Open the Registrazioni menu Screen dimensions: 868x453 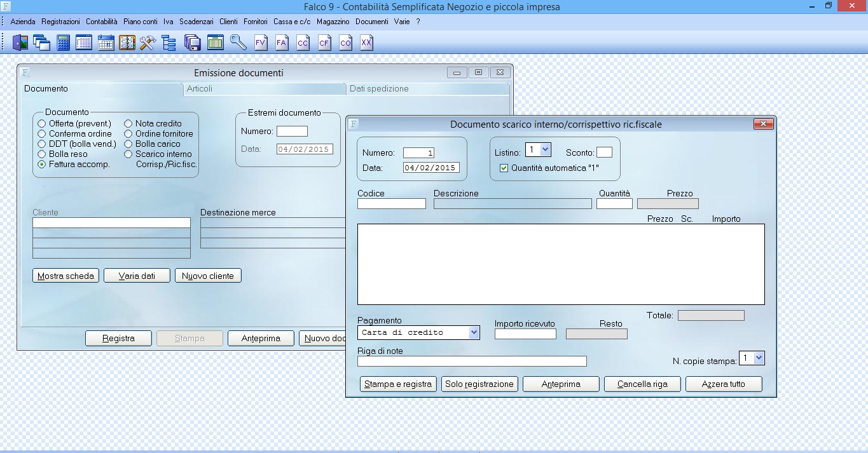[61, 22]
